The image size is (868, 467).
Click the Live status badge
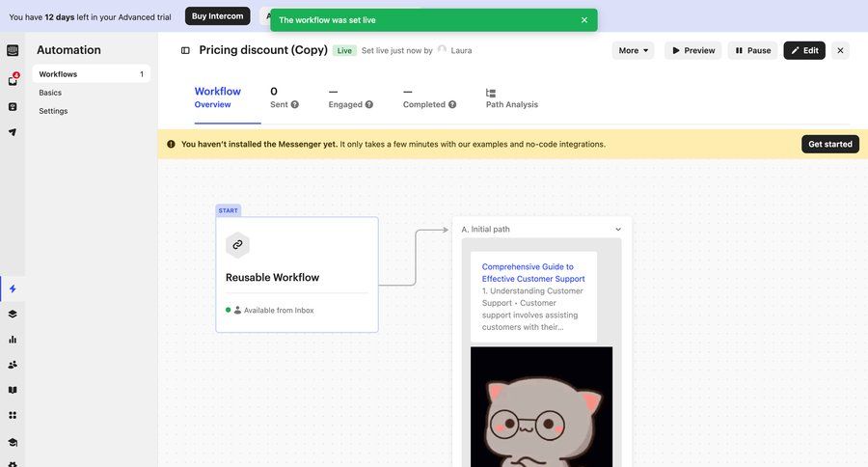click(344, 50)
